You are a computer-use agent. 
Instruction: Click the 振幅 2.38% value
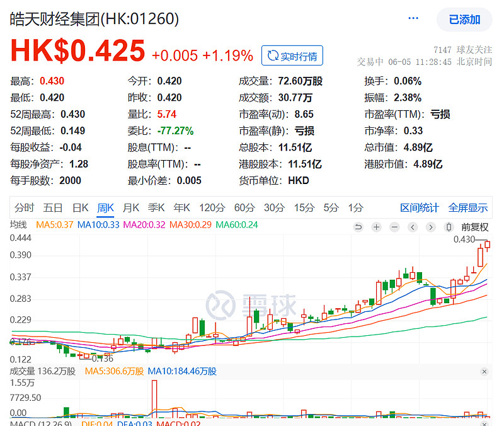pyautogui.click(x=408, y=98)
